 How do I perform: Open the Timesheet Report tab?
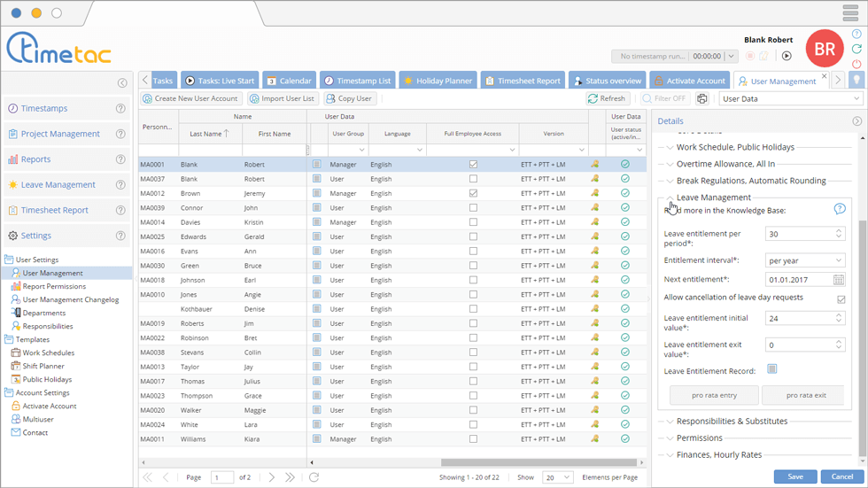(x=523, y=81)
